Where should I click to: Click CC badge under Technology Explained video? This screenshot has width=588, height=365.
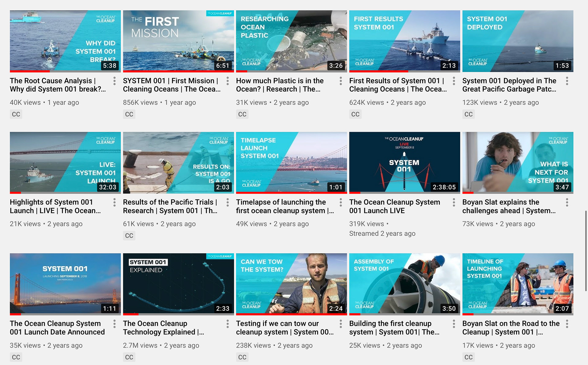[x=129, y=357]
